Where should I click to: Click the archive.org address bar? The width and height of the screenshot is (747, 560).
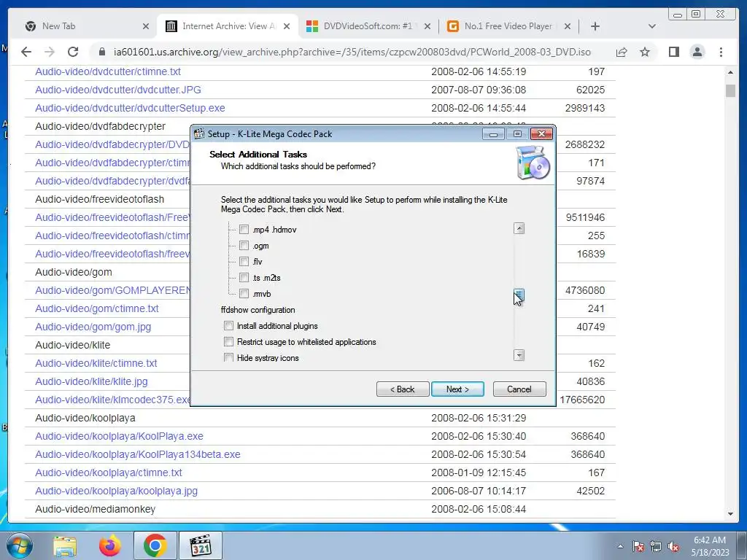(x=352, y=52)
